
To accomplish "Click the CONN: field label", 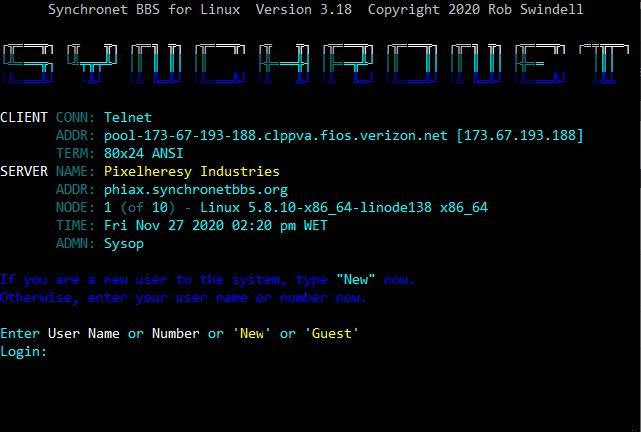I will [75, 118].
